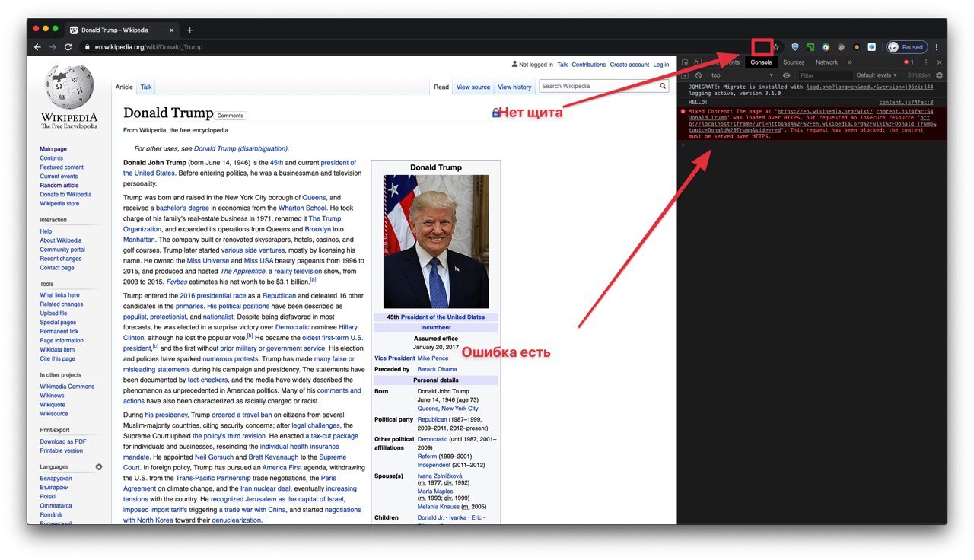The image size is (974, 560).
Task: Click the Wikipedia globe logo
Action: coord(69,87)
